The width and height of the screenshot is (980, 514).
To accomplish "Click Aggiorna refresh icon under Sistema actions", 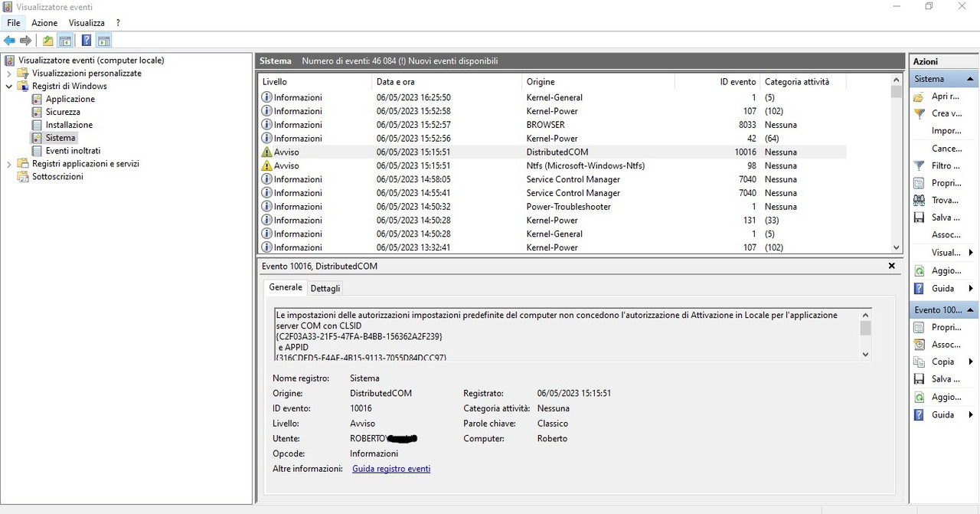I will click(919, 270).
